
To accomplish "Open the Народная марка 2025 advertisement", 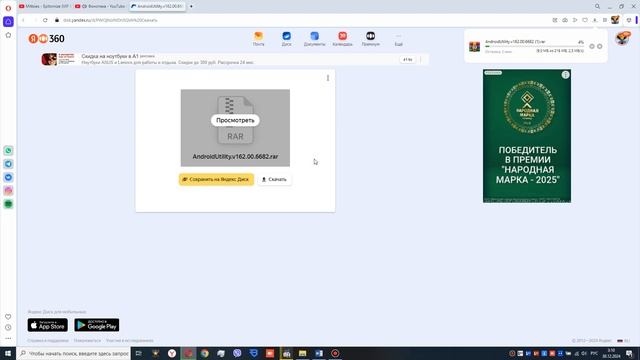I will [x=527, y=136].
